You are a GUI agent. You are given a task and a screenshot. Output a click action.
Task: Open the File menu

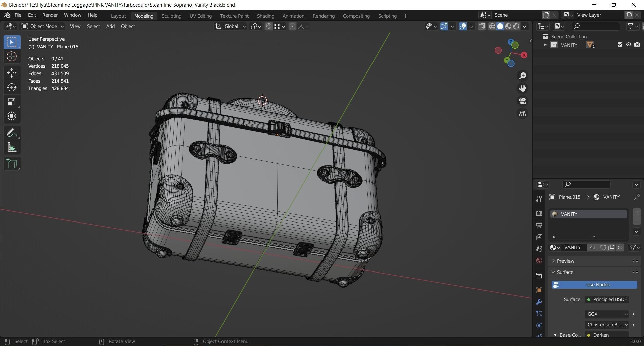[18, 15]
